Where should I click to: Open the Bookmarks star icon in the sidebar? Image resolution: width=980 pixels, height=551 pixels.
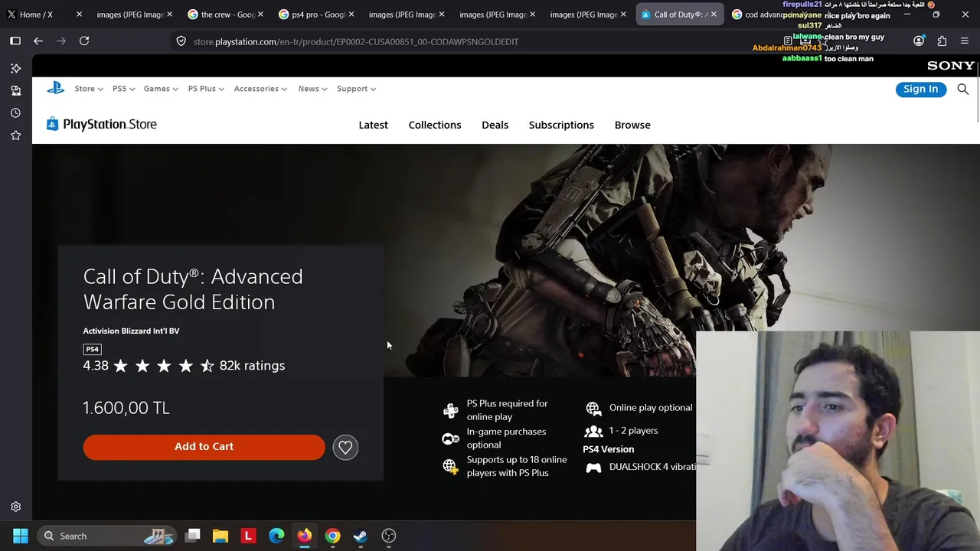click(x=15, y=135)
